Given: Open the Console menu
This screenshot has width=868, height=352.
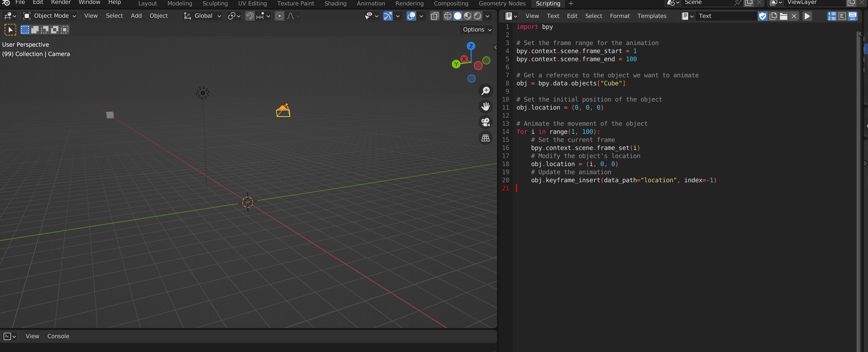Looking at the screenshot, I should (58, 336).
